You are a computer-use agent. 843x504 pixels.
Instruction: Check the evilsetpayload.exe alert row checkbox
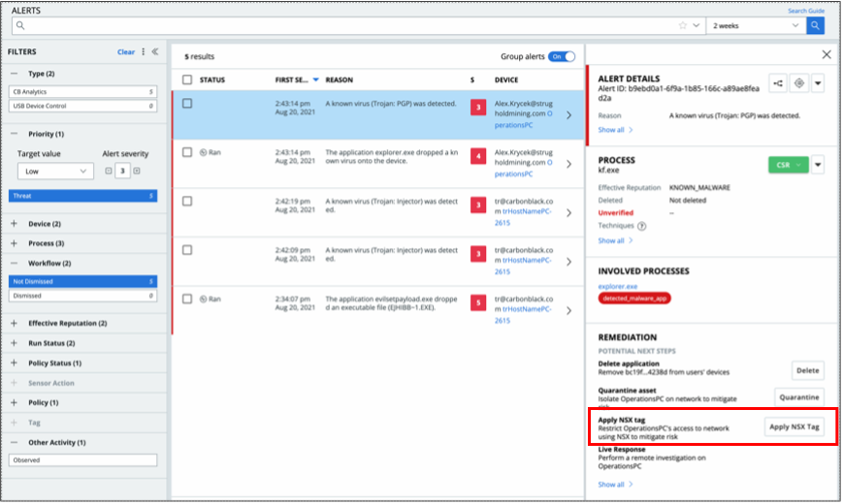click(187, 299)
